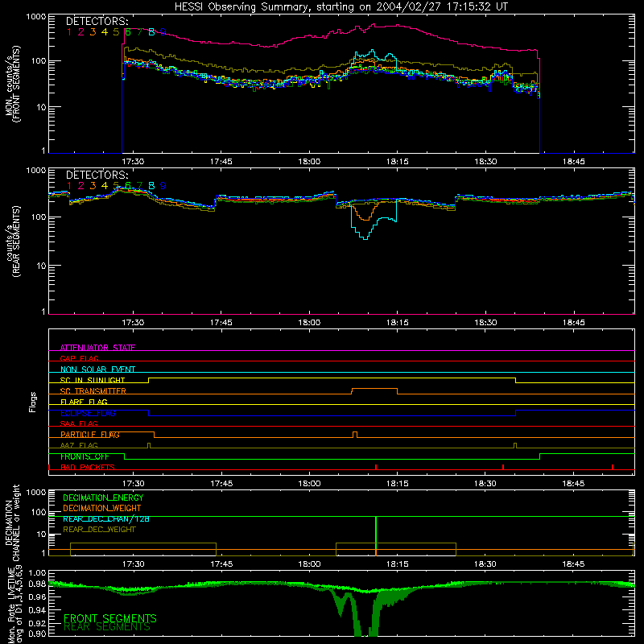Click the NON_SOLAR_EVENT flag label

click(97, 369)
